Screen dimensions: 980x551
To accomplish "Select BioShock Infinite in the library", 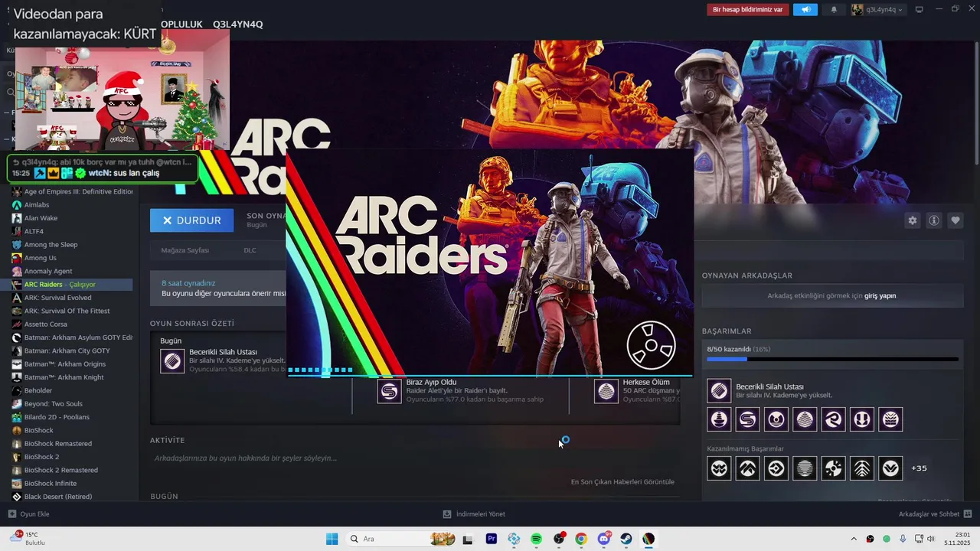I will pyautogui.click(x=72, y=484).
